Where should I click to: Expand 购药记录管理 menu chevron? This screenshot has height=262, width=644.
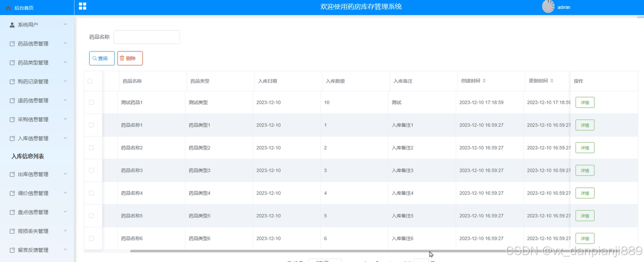click(x=65, y=81)
